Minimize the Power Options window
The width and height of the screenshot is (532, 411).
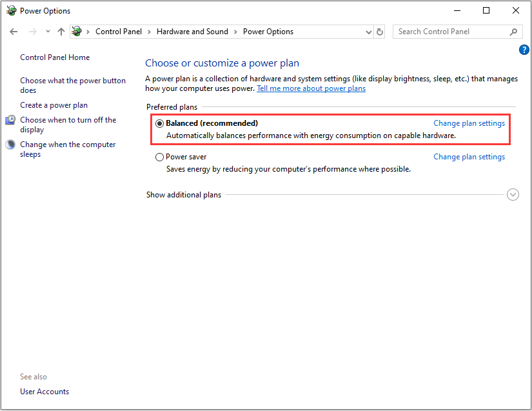[x=457, y=10]
